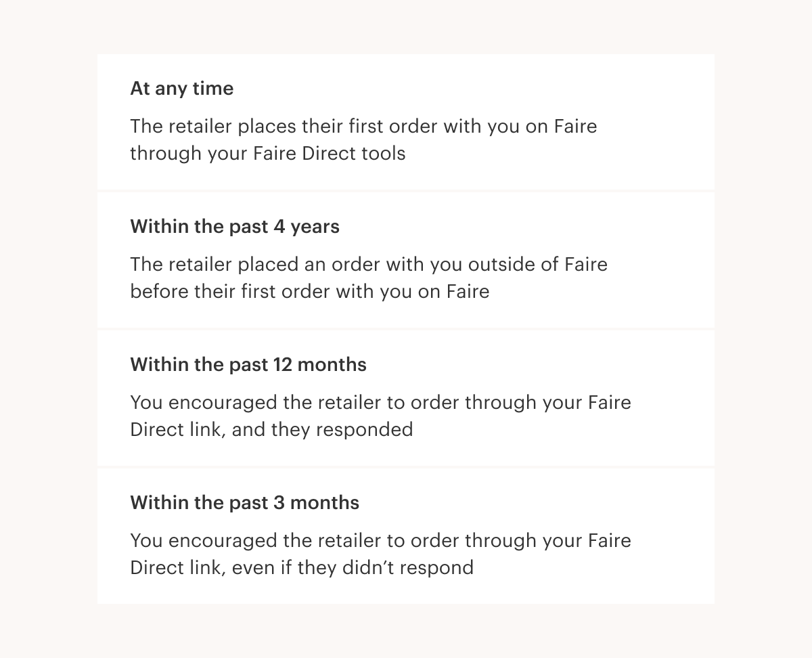Click the "At any time" heading

[181, 89]
